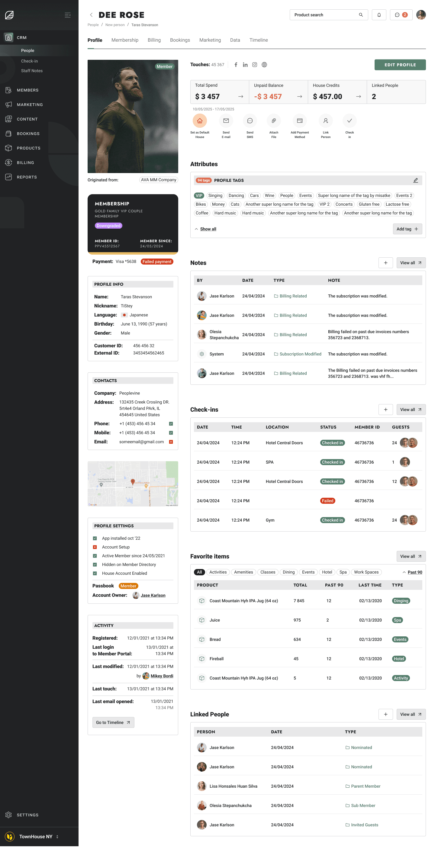435x868 pixels.
Task: Toggle the Account Setup checkbox
Action: click(x=95, y=547)
